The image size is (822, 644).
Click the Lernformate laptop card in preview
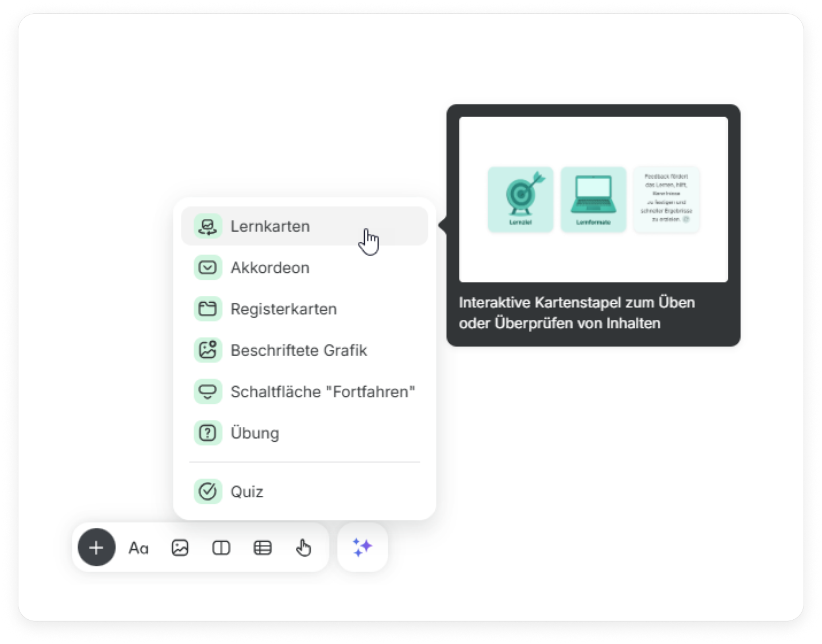[593, 199]
